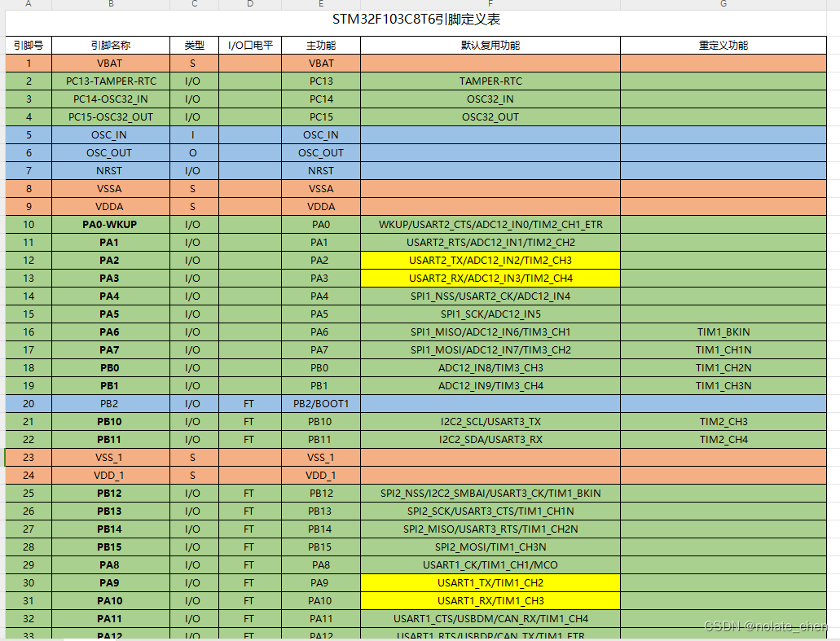Select the VSS_1 pin name cell
The image size is (840, 641).
point(111,458)
